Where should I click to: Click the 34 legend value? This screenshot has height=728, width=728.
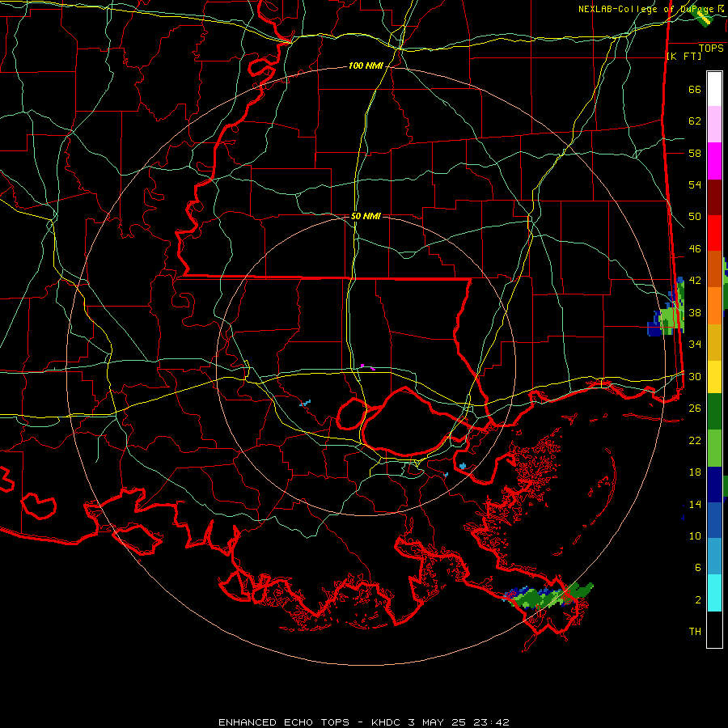point(695,344)
